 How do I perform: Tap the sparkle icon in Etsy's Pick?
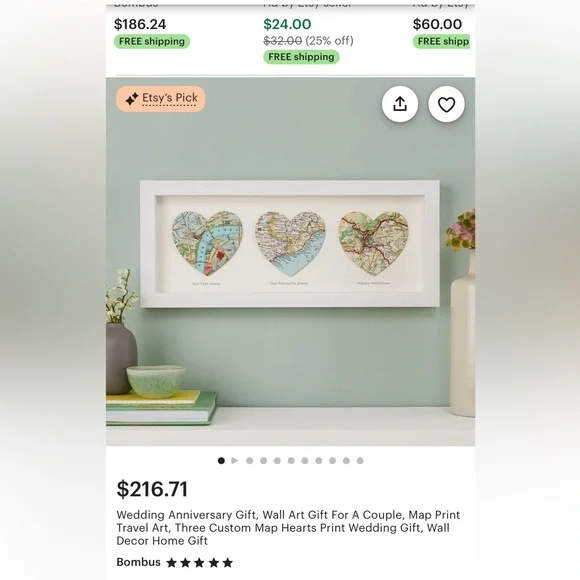[x=132, y=99]
